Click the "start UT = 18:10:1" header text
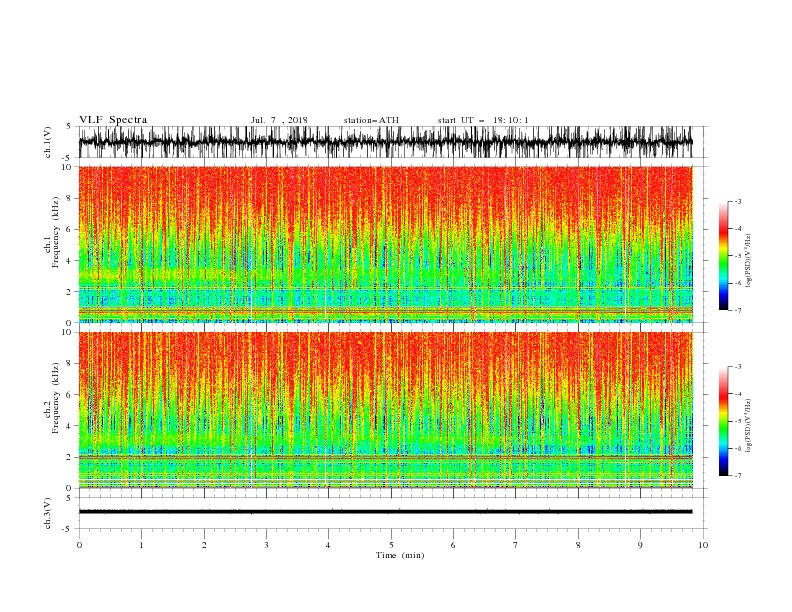Viewport: 792px width, 612px height. 483,120
